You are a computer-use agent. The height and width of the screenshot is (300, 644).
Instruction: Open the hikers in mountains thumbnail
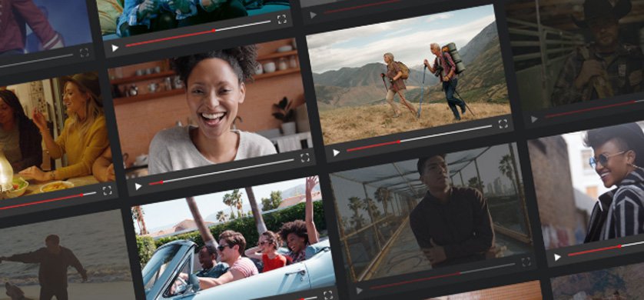(x=409, y=74)
